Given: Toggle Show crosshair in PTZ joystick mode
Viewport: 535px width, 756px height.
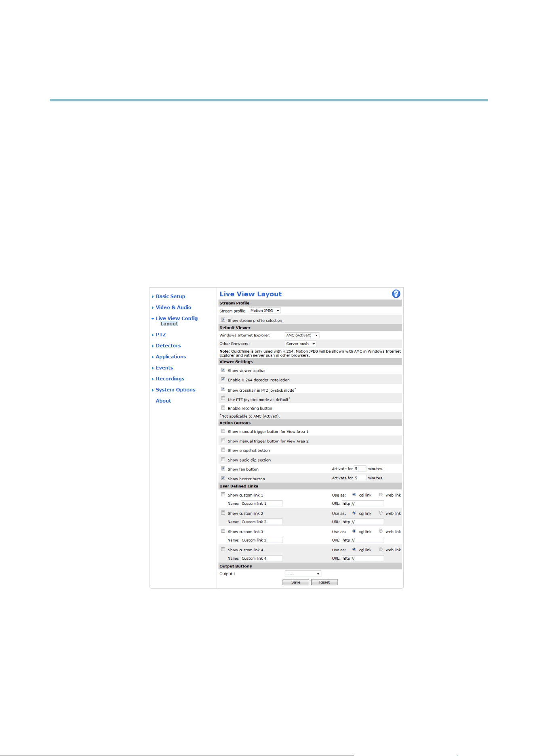Looking at the screenshot, I should [x=223, y=389].
